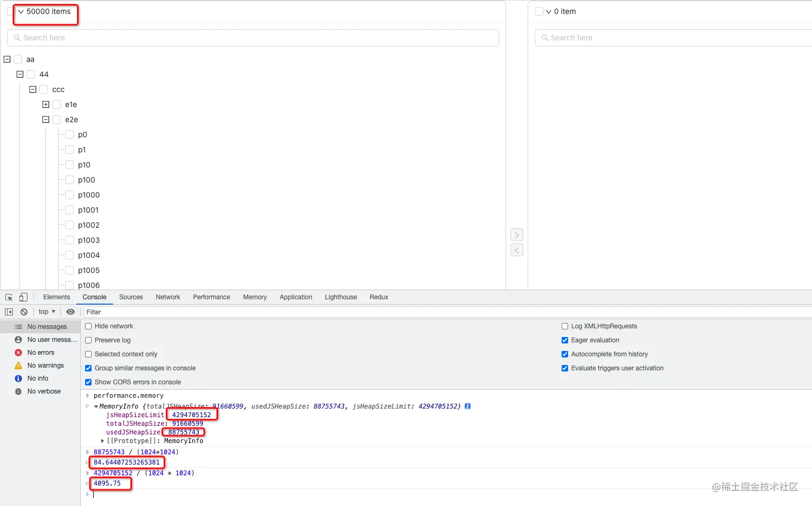Uncheck Group similar messages in console

click(88, 368)
